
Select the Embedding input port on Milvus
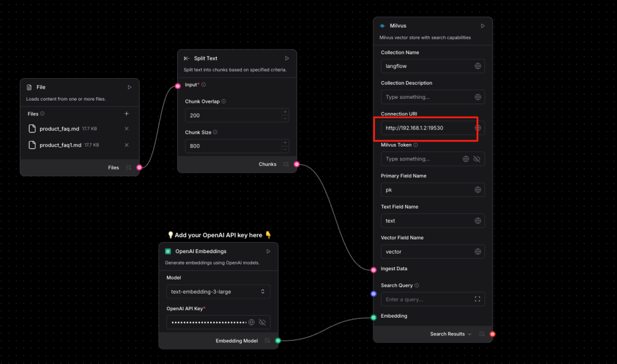[374, 318]
